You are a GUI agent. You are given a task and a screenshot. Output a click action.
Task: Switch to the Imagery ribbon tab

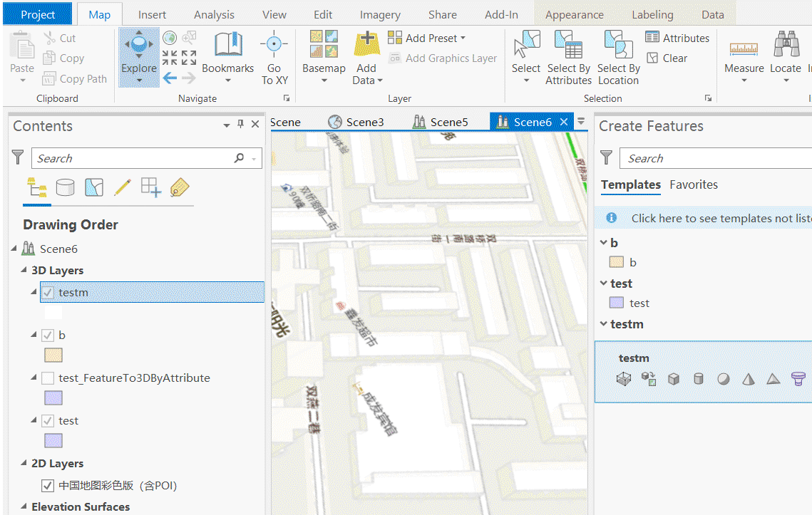(x=379, y=14)
